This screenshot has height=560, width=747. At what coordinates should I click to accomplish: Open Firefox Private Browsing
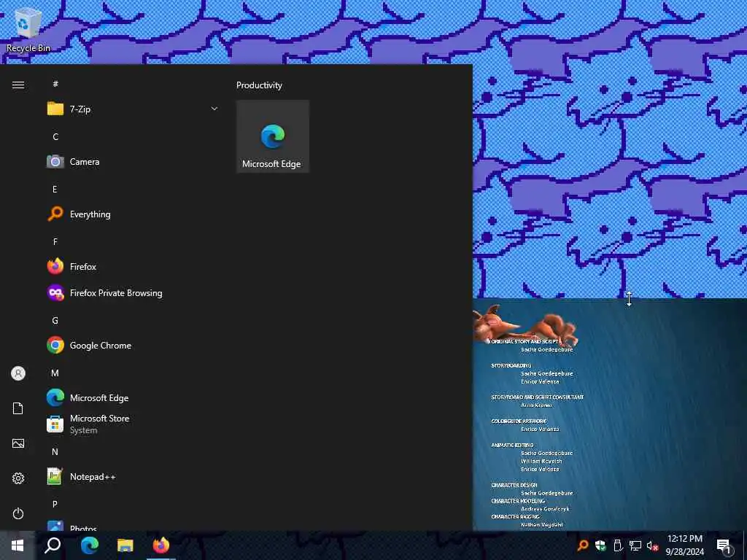pyautogui.click(x=133, y=293)
